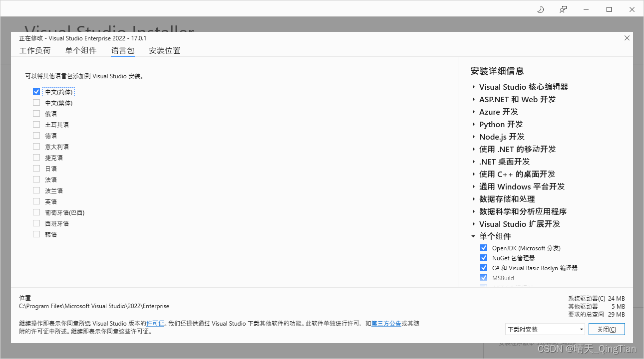The image size is (644, 359).
Task: Toggle the dark theme moon icon
Action: pyautogui.click(x=540, y=9)
